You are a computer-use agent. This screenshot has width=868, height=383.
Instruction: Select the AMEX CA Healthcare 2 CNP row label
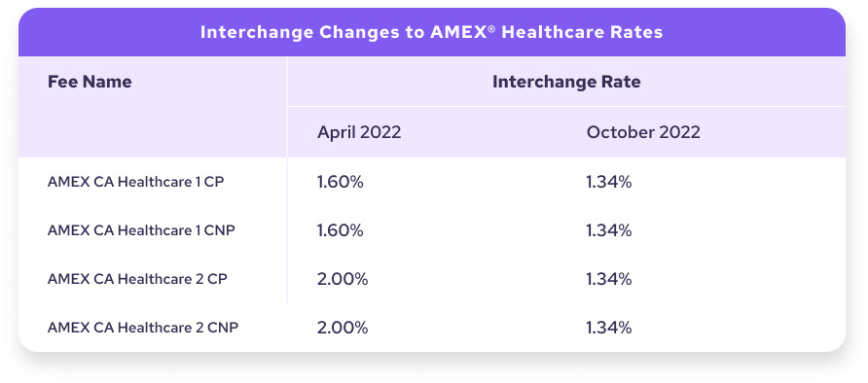pyautogui.click(x=143, y=328)
